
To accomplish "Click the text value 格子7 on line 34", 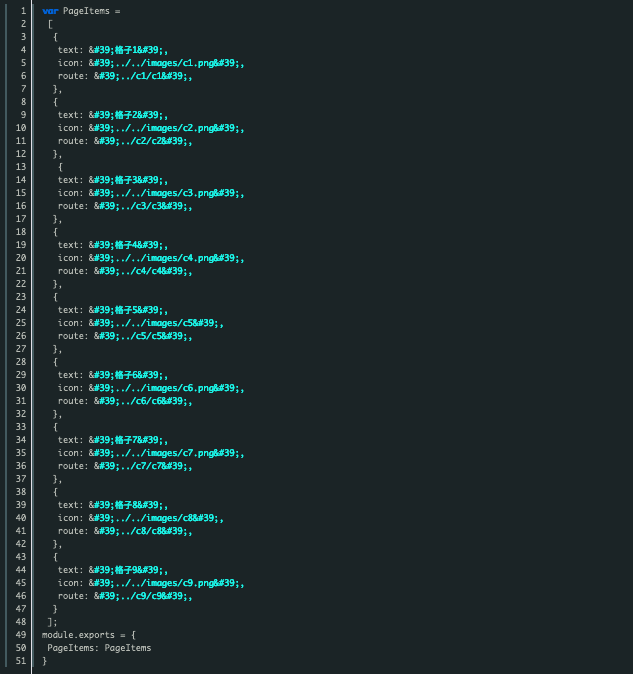I will pos(128,440).
